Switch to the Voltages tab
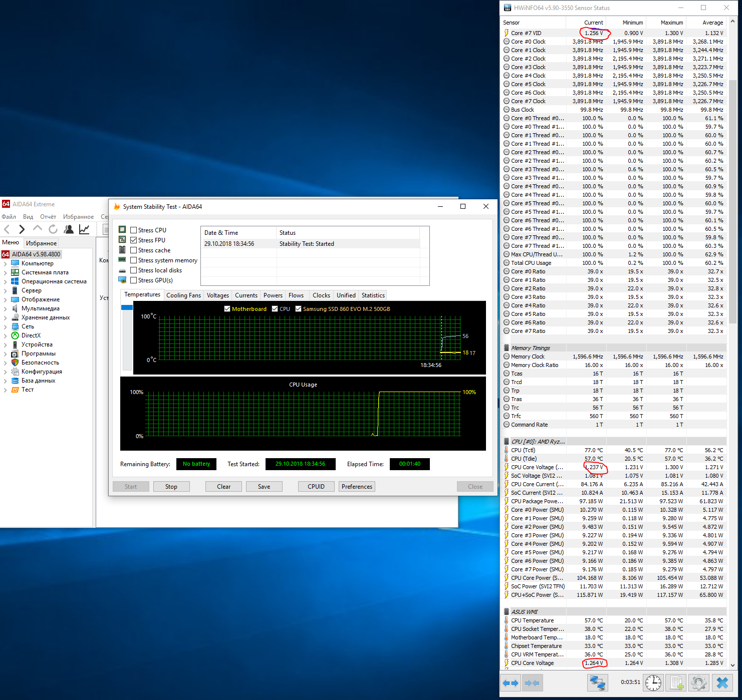Viewport: 742px width, 700px height. click(218, 295)
